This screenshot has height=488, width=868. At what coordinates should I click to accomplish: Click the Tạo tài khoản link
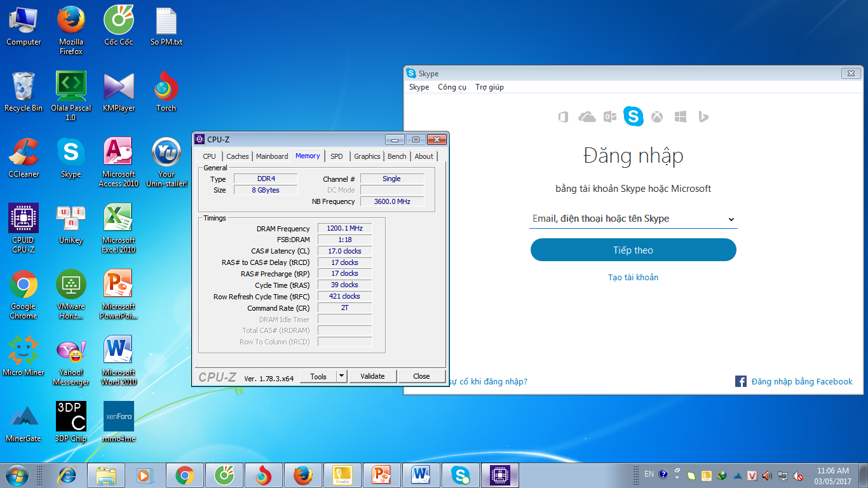[x=633, y=277]
